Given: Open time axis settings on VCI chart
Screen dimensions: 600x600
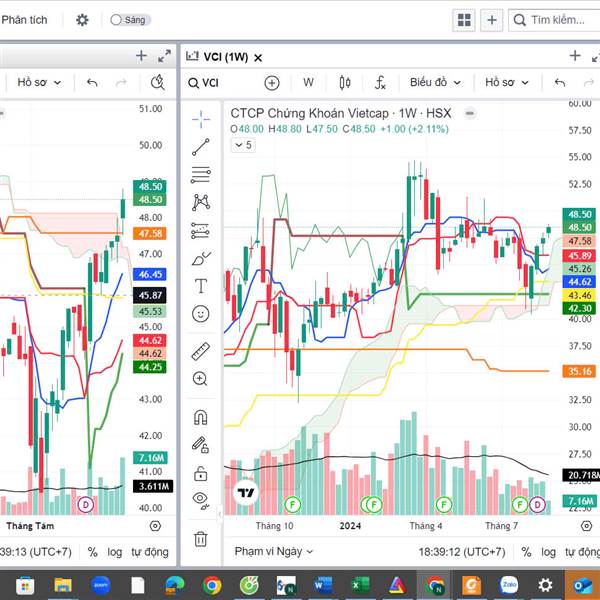Looking at the screenshot, I should (x=586, y=526).
